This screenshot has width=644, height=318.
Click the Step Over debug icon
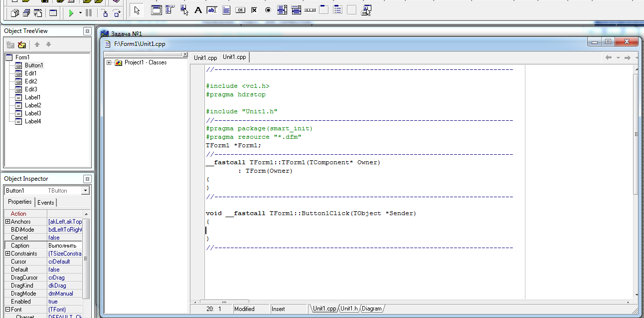click(x=117, y=13)
